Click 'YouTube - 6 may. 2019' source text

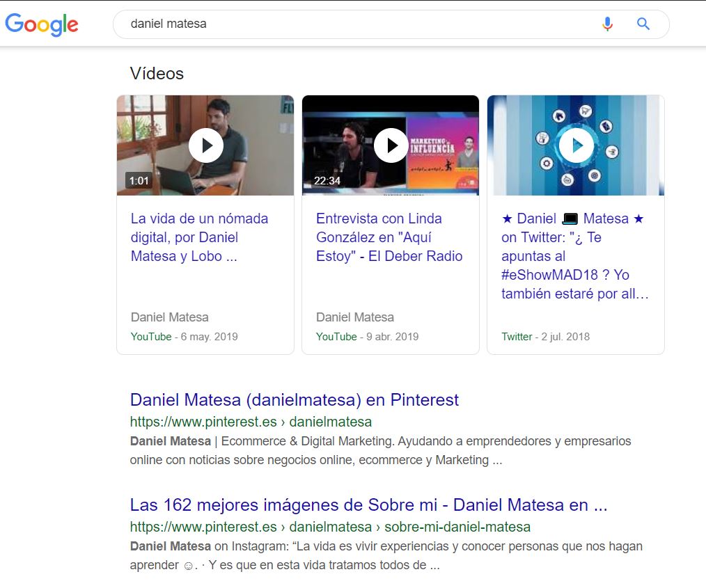184,337
